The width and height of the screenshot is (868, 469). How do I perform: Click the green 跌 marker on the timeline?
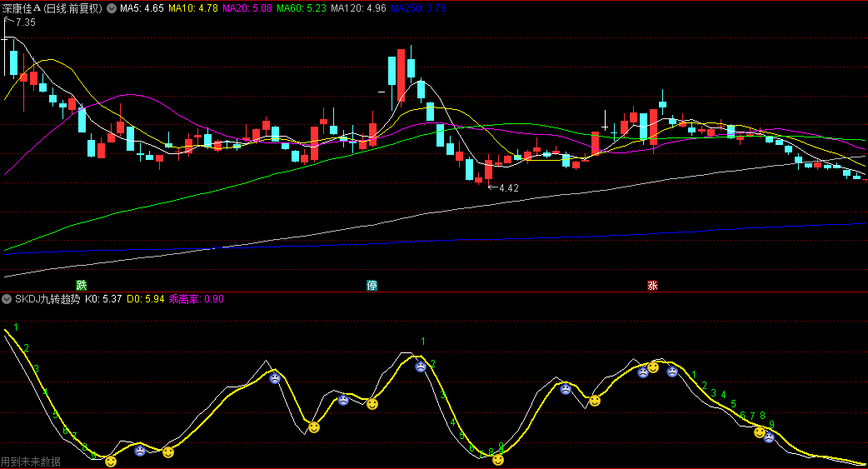point(82,285)
